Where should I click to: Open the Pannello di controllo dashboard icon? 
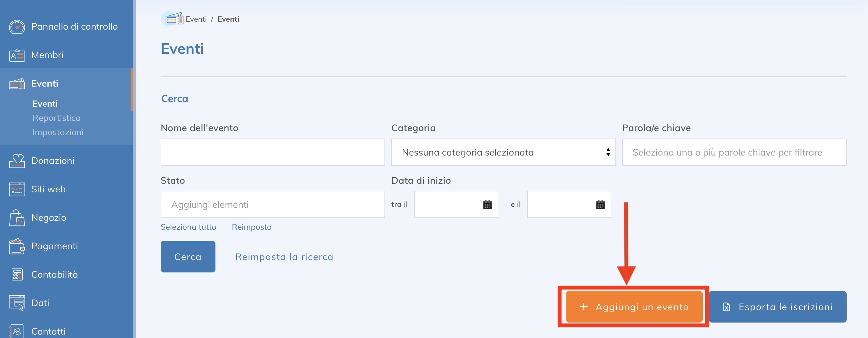point(17,26)
